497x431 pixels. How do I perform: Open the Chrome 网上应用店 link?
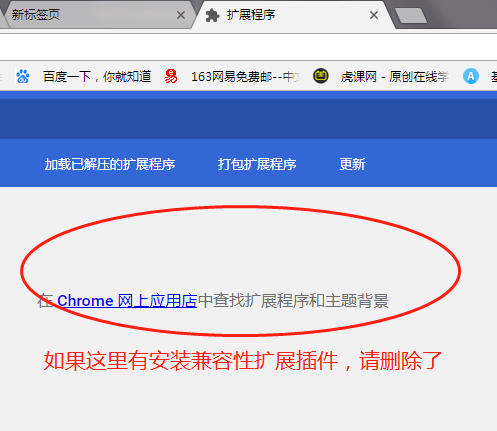click(127, 301)
